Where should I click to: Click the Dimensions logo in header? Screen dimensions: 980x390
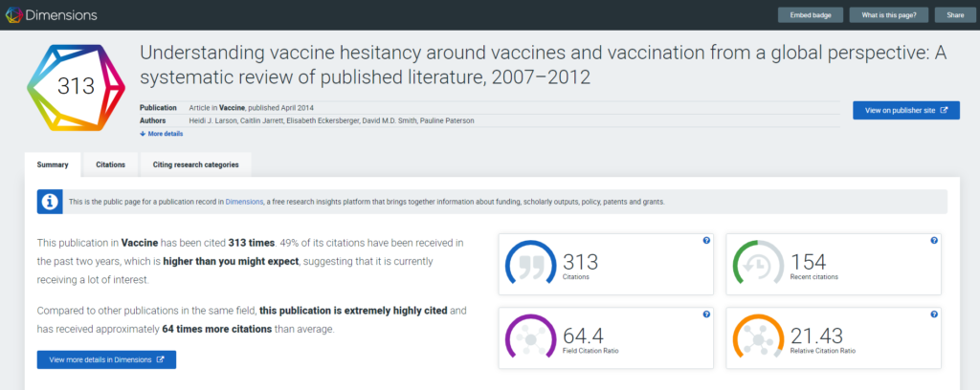52,15
